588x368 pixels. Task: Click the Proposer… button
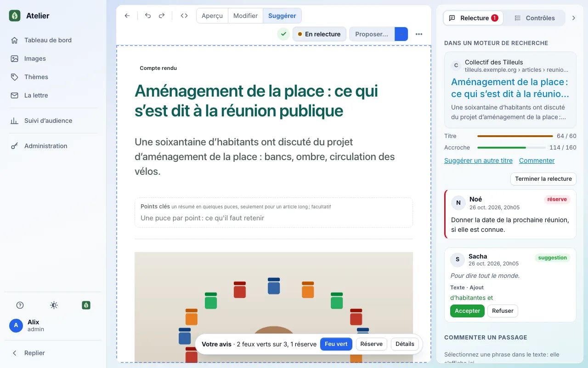(x=372, y=34)
